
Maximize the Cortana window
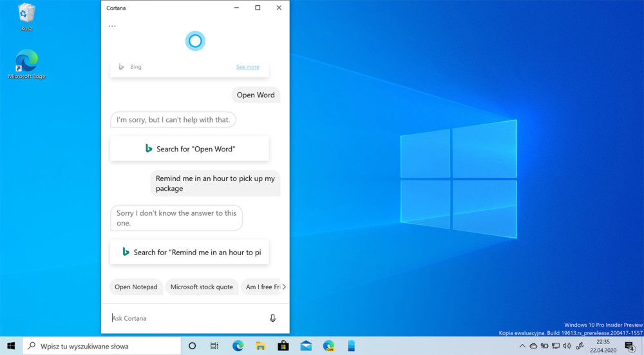pyautogui.click(x=258, y=7)
